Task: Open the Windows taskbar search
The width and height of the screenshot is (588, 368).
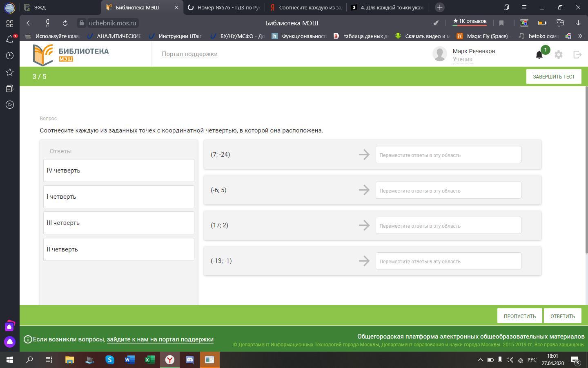Action: pos(30,360)
